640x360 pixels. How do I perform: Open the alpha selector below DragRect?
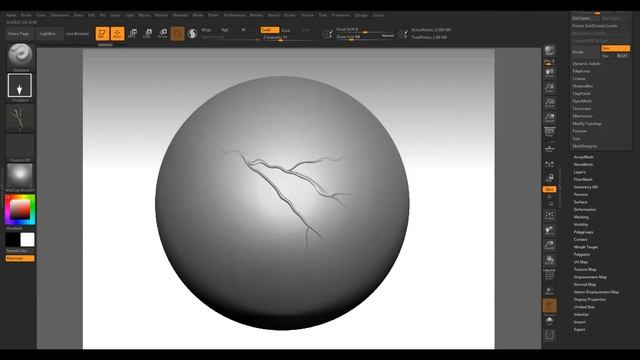(x=20, y=118)
